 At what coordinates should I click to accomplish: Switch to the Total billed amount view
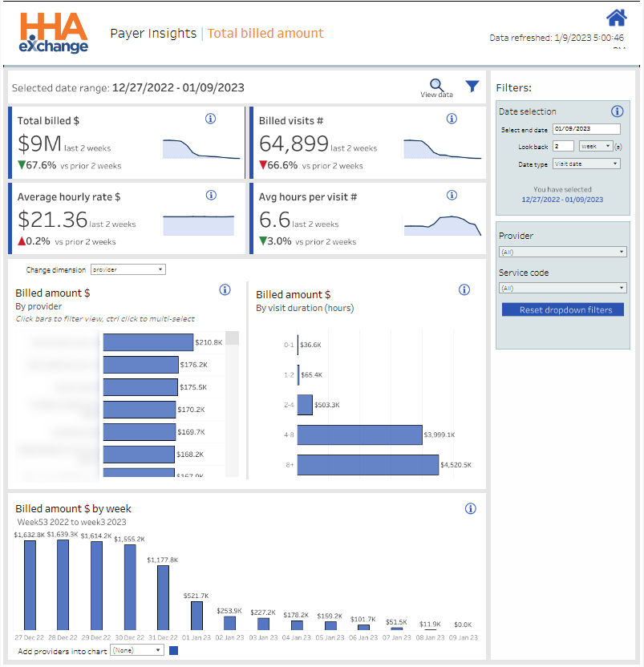(265, 34)
